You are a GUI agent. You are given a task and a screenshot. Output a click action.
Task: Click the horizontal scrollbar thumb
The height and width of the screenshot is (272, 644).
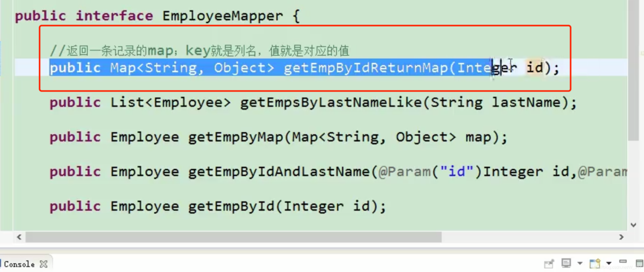[233, 237]
